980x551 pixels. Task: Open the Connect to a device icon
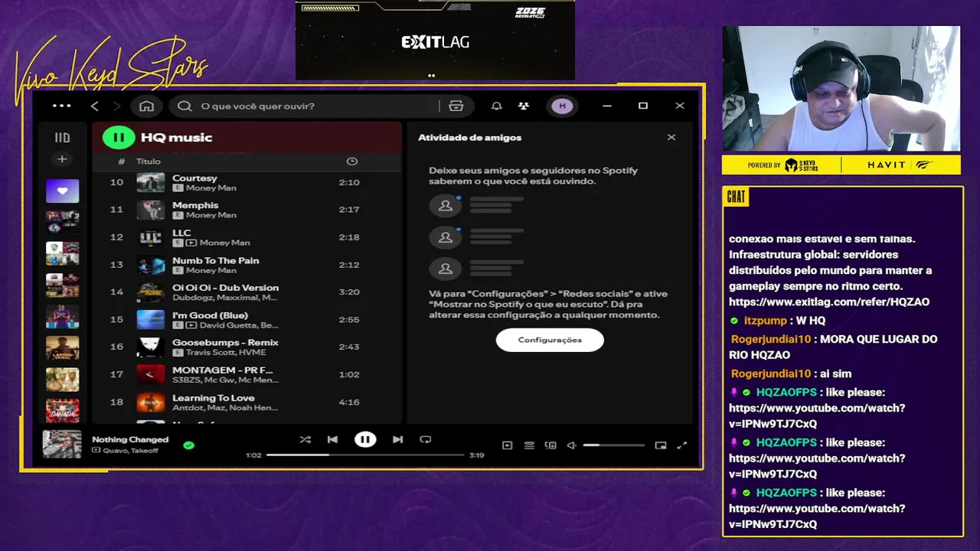coord(550,445)
